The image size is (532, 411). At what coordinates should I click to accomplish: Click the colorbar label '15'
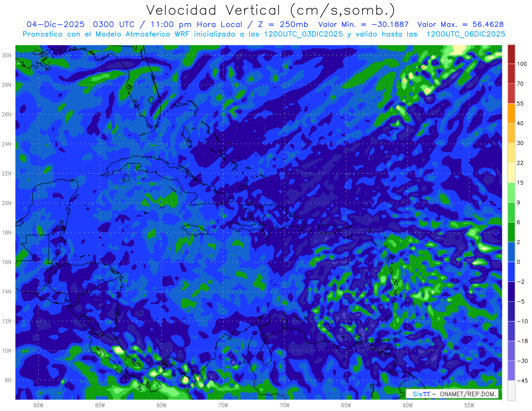point(520,182)
